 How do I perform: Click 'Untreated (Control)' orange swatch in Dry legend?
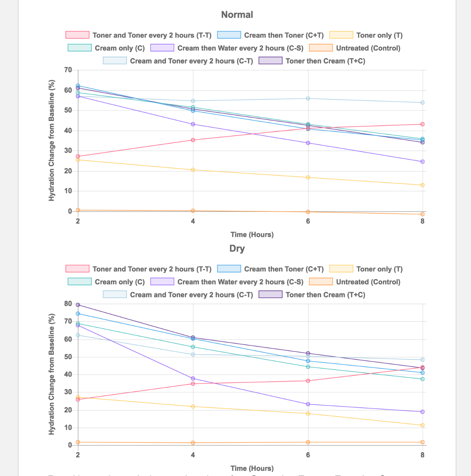pos(320,282)
